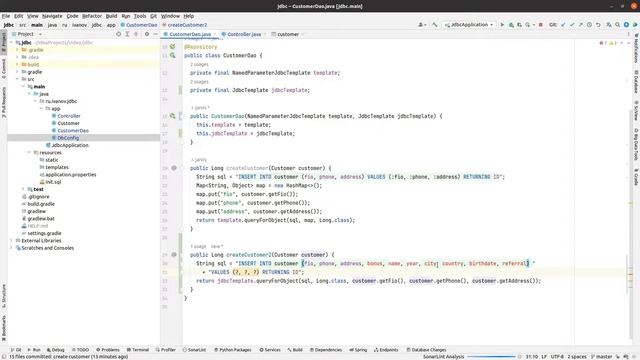Click the SonarLint Analysis progress bar

[x=491, y=357]
